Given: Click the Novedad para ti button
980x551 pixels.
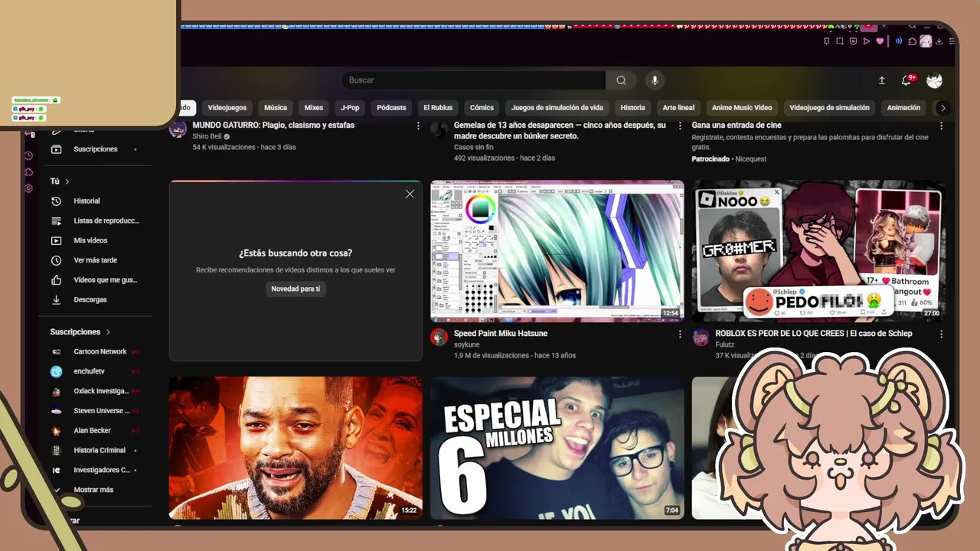Looking at the screenshot, I should pyautogui.click(x=296, y=289).
